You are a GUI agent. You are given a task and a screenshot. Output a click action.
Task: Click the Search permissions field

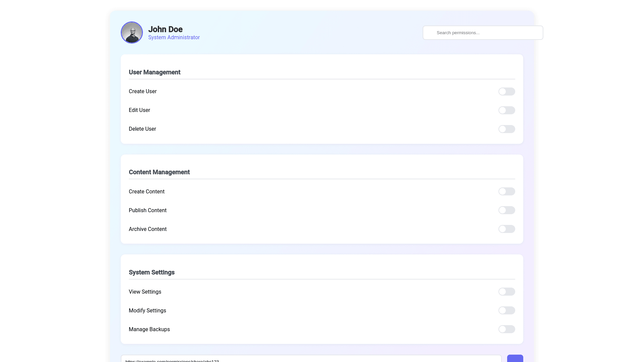(x=483, y=33)
